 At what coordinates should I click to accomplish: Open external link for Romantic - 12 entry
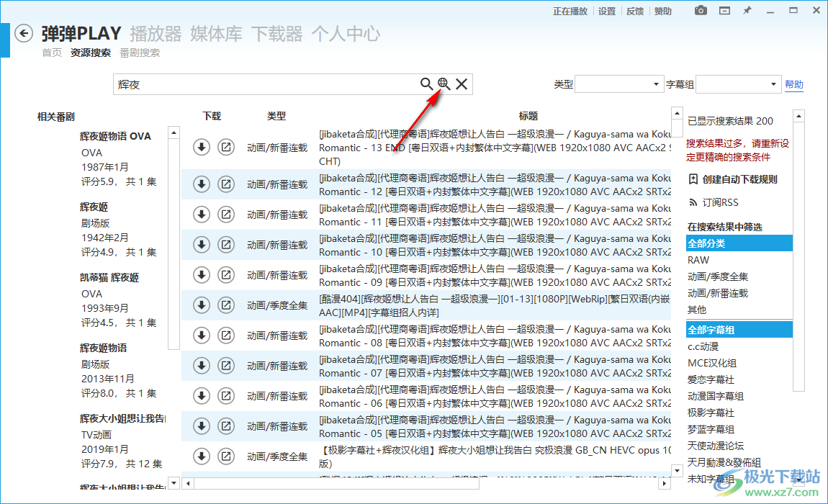point(226,184)
